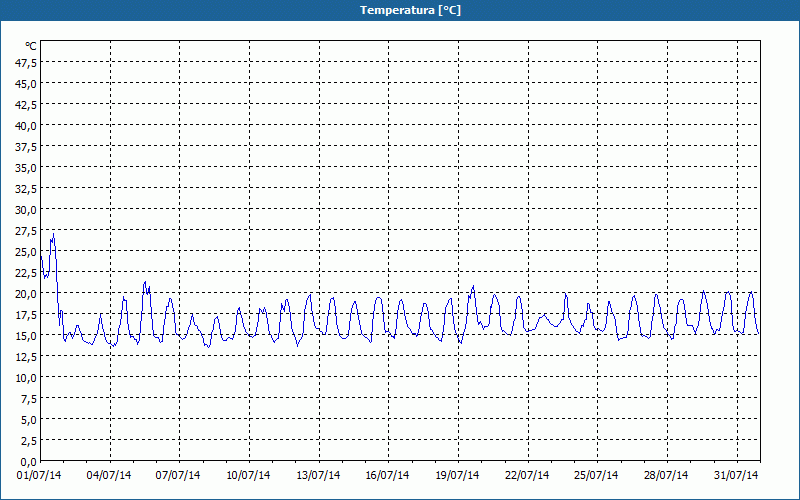
Task: Click the 04/07/14 date label
Action: (x=109, y=476)
